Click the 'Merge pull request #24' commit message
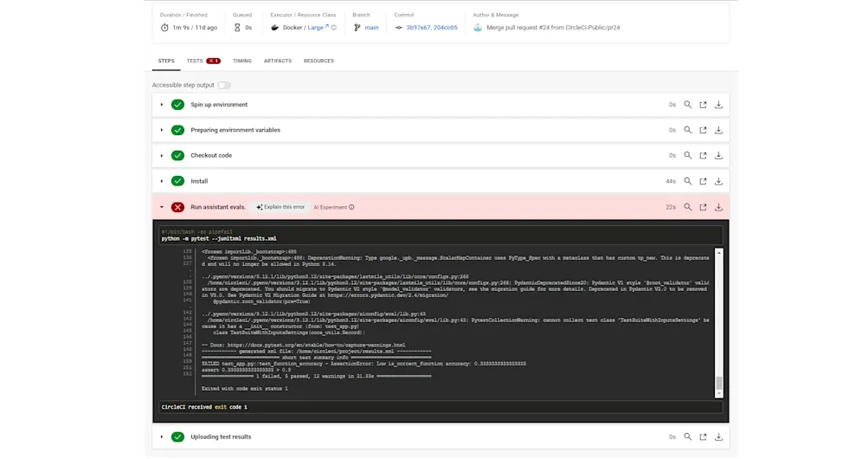Screen dimensions: 868x459 [553, 27]
